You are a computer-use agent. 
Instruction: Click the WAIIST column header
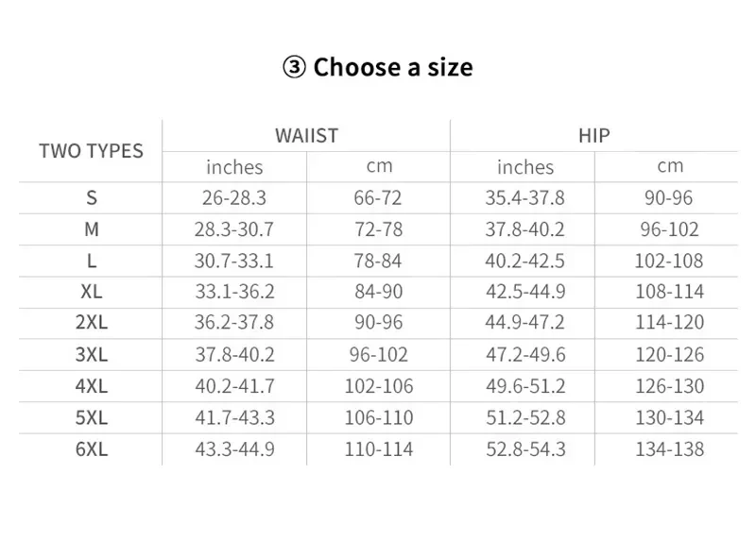click(306, 136)
